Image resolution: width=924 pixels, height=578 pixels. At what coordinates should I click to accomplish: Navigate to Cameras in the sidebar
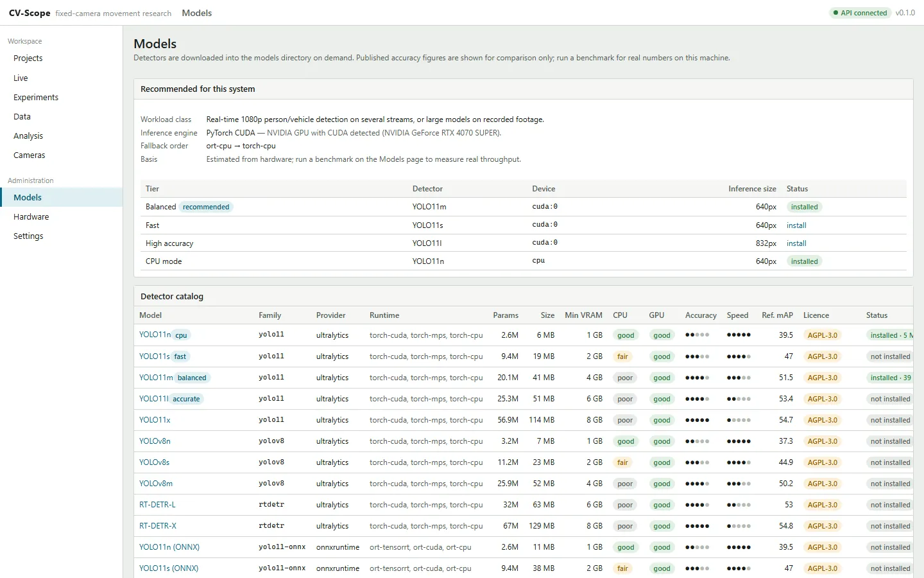(61, 155)
